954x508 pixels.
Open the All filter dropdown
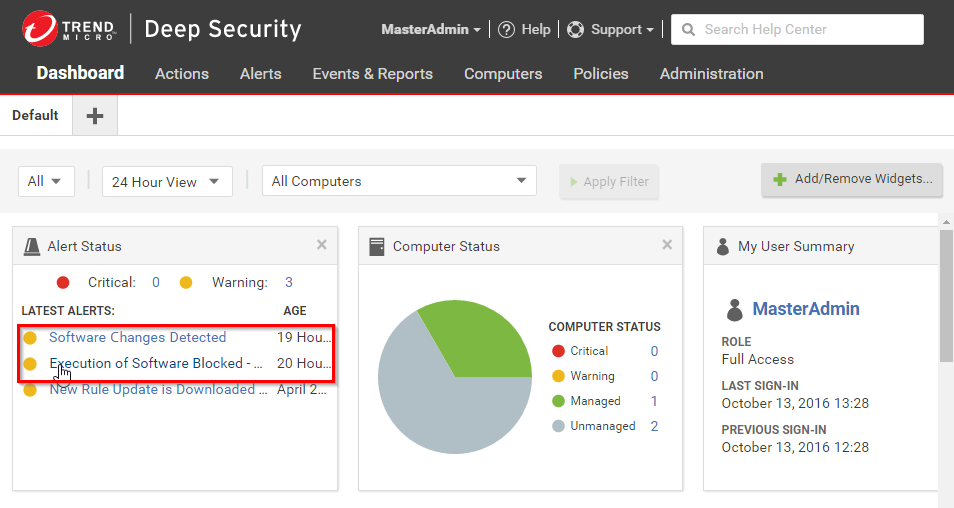45,181
